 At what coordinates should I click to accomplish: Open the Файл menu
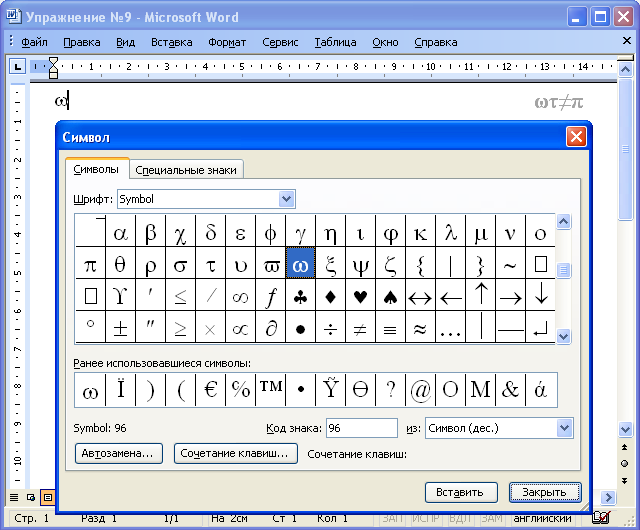pyautogui.click(x=34, y=42)
